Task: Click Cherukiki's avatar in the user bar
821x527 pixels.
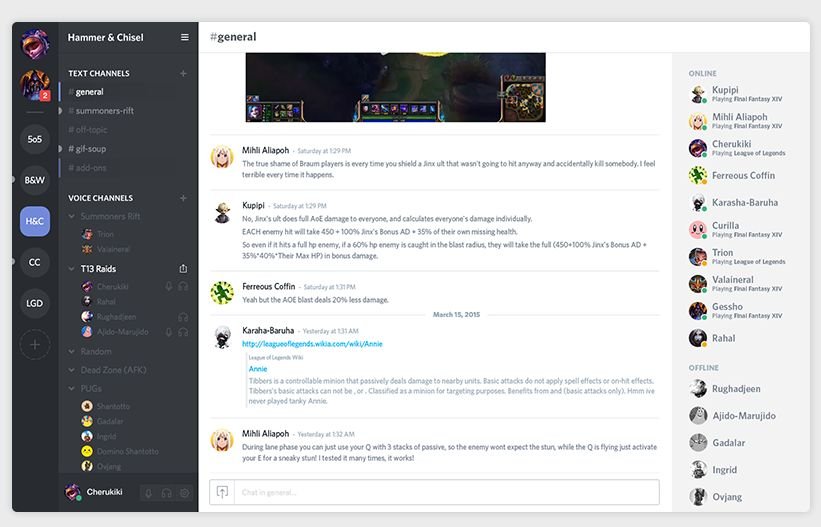Action: coord(72,492)
